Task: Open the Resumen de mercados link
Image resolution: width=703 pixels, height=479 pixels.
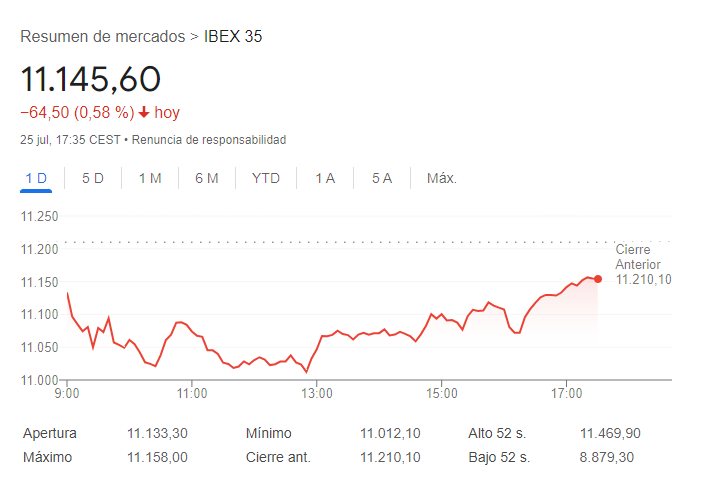Action: [102, 37]
